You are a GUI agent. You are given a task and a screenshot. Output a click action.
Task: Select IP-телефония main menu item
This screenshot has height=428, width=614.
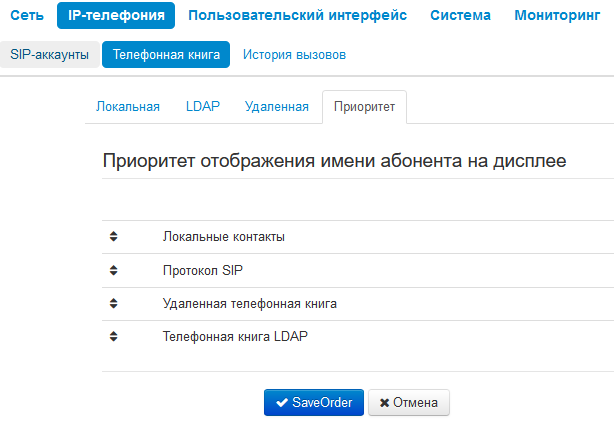coord(116,15)
